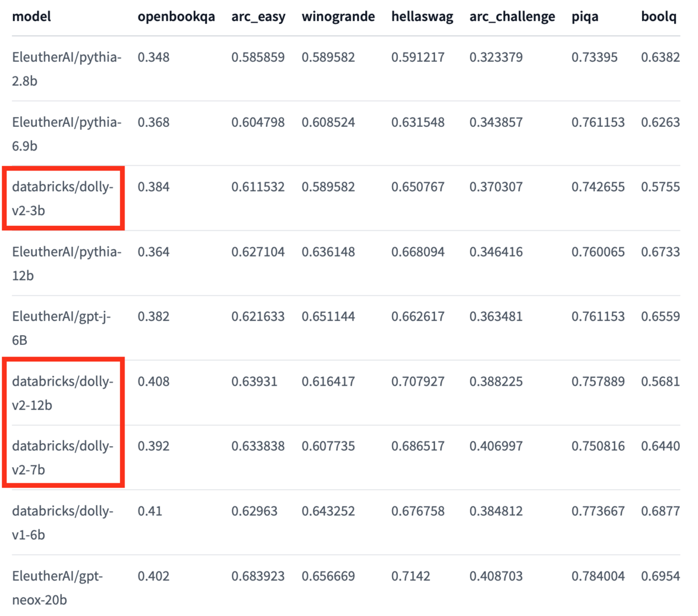The width and height of the screenshot is (698, 616).
Task: Select openbookqa value 0.408
Action: (x=154, y=382)
